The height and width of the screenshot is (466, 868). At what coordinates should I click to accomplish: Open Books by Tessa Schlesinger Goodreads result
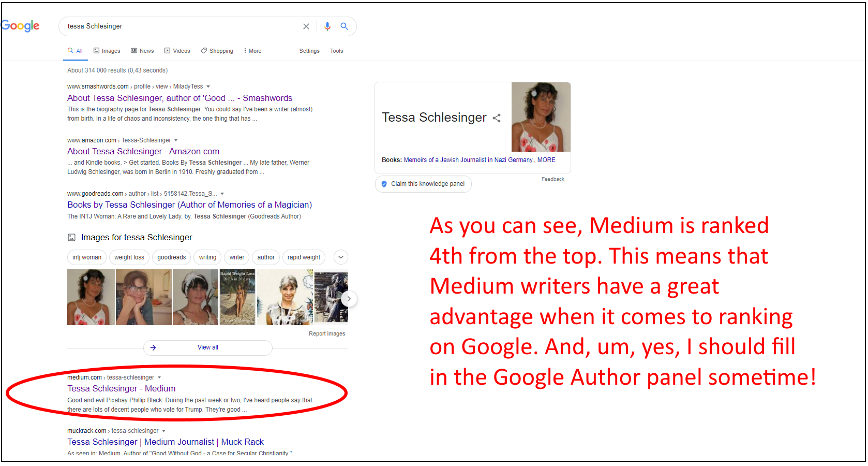189,205
